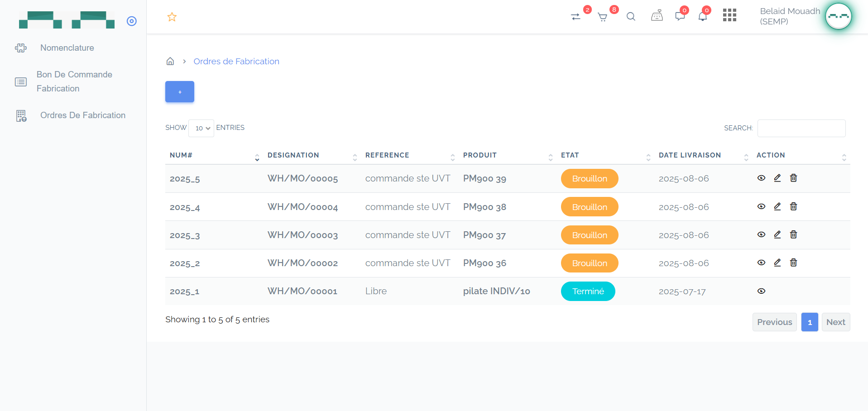868x411 pixels.
Task: Click designation WH/MO/00005
Action: coord(302,178)
